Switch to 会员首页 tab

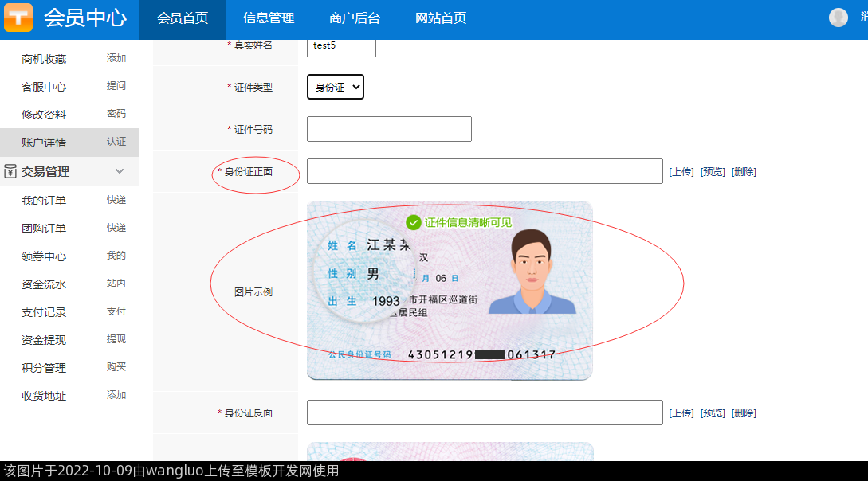click(x=183, y=18)
